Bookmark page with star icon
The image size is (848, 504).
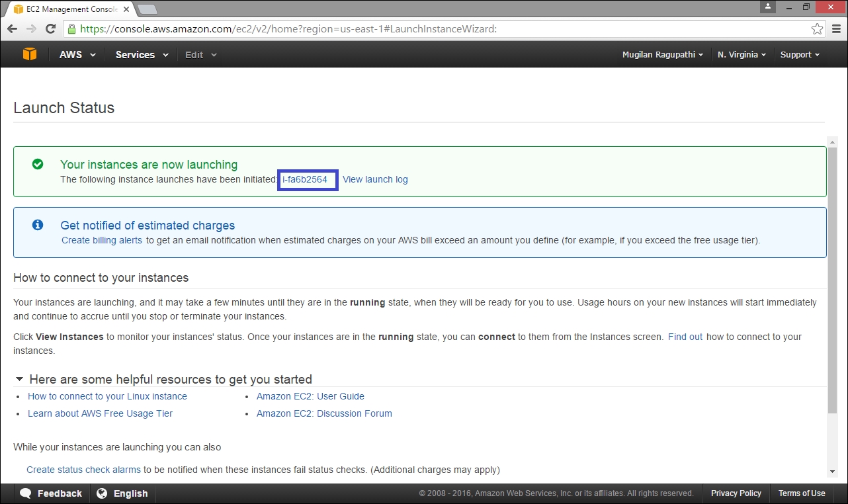pyautogui.click(x=818, y=29)
